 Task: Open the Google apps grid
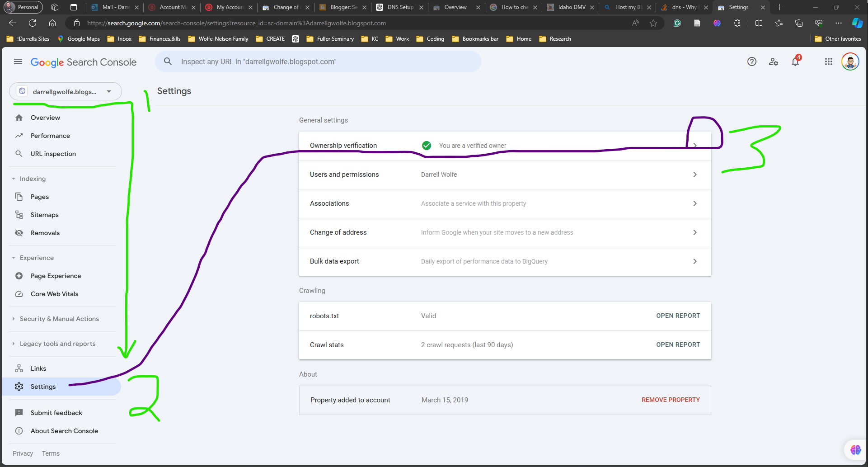point(828,62)
